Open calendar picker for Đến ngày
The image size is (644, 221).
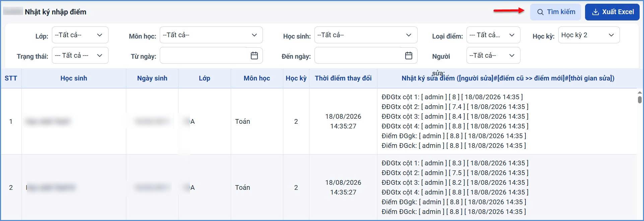(x=409, y=56)
